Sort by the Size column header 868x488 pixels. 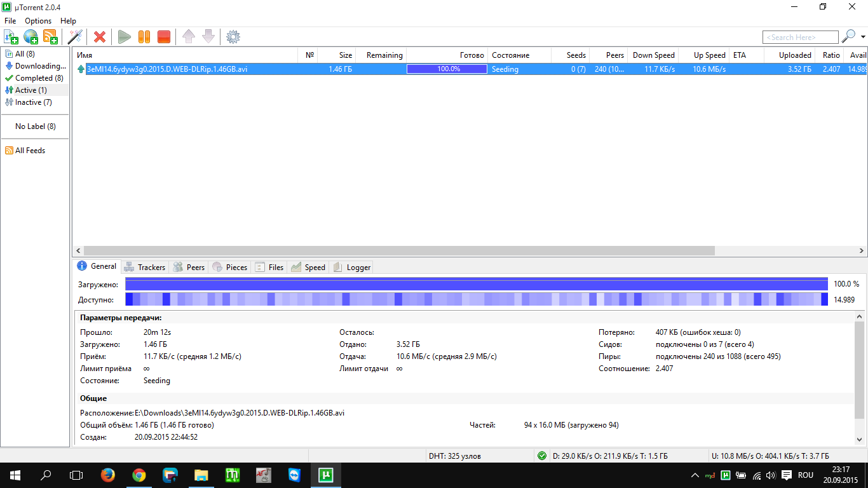pyautogui.click(x=336, y=55)
